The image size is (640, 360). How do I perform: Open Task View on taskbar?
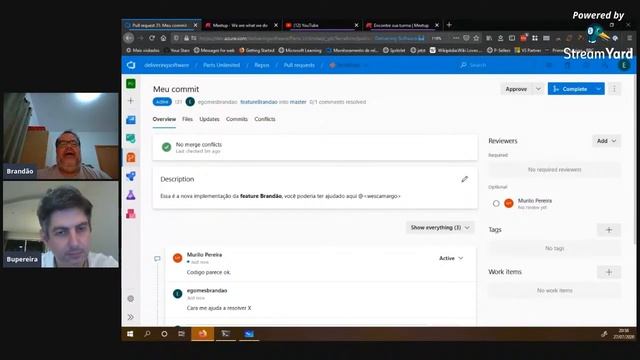click(x=181, y=334)
